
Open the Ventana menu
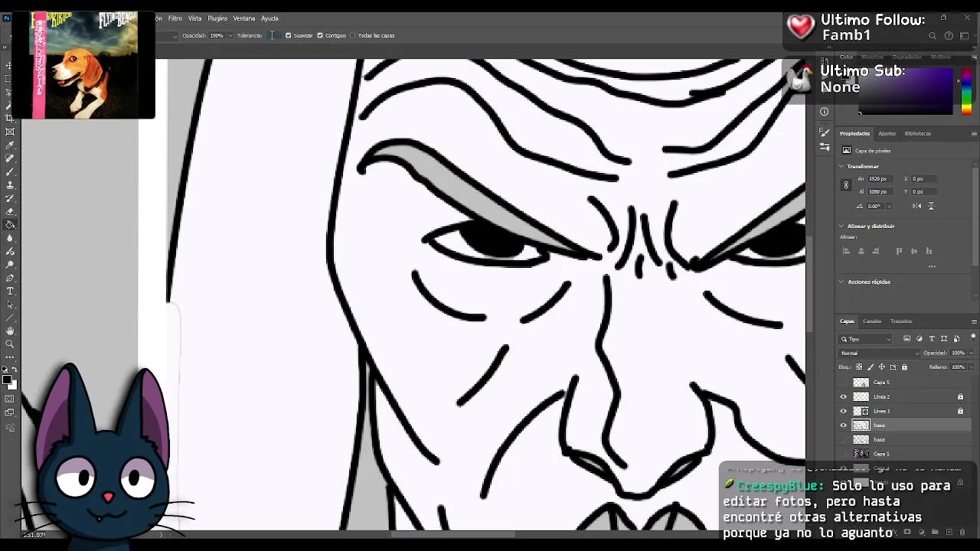pyautogui.click(x=244, y=18)
